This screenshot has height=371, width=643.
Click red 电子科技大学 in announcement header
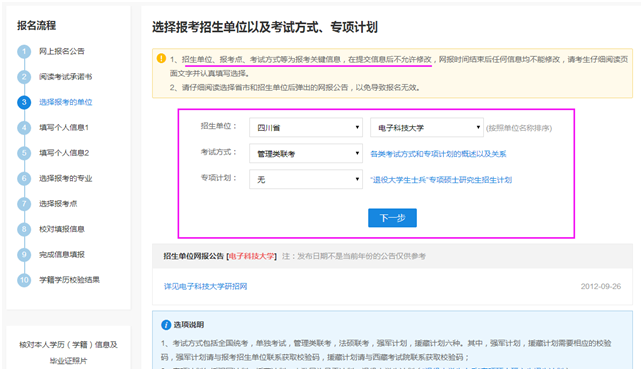[x=252, y=256]
